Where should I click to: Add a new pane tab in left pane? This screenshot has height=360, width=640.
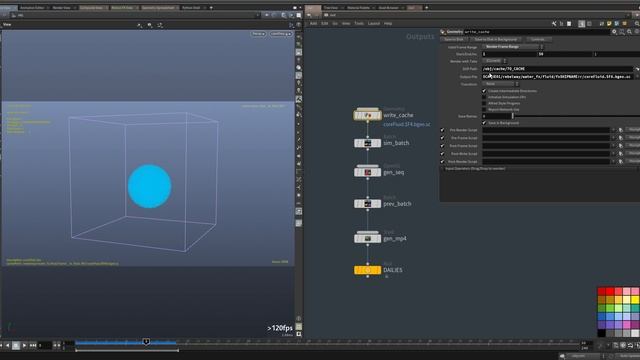(211, 8)
